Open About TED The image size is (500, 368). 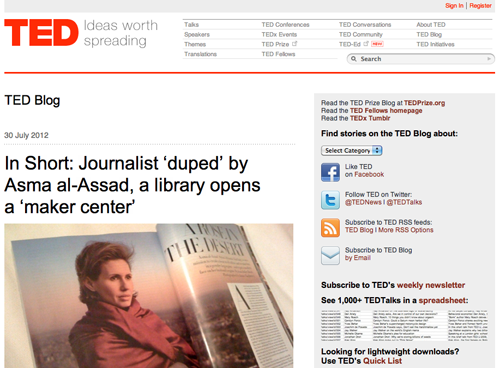[431, 25]
